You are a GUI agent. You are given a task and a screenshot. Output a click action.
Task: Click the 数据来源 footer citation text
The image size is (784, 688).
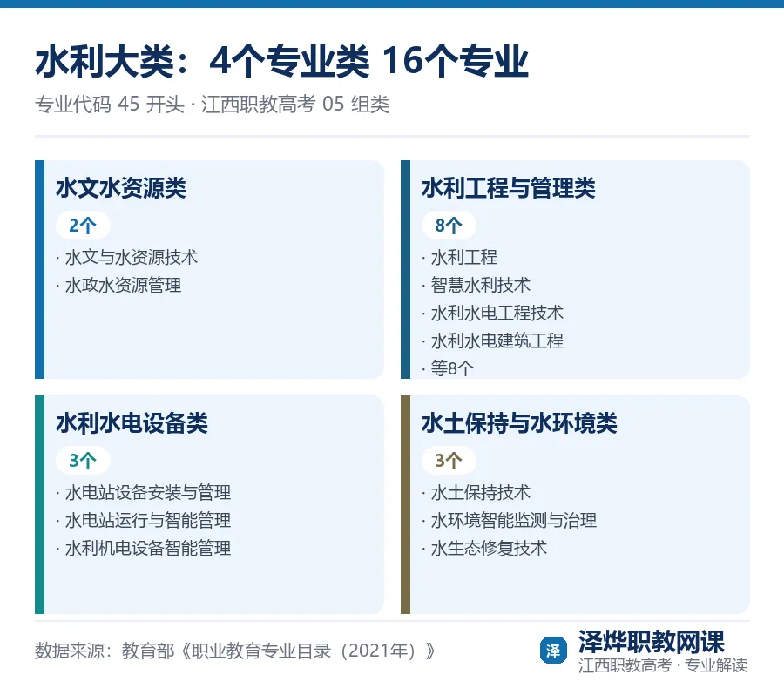pos(235,651)
